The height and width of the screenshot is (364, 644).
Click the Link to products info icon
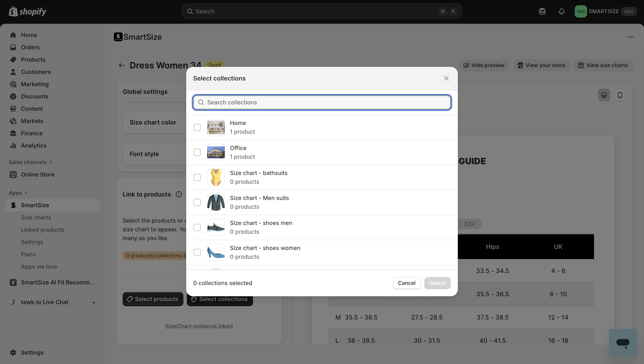coord(179,194)
